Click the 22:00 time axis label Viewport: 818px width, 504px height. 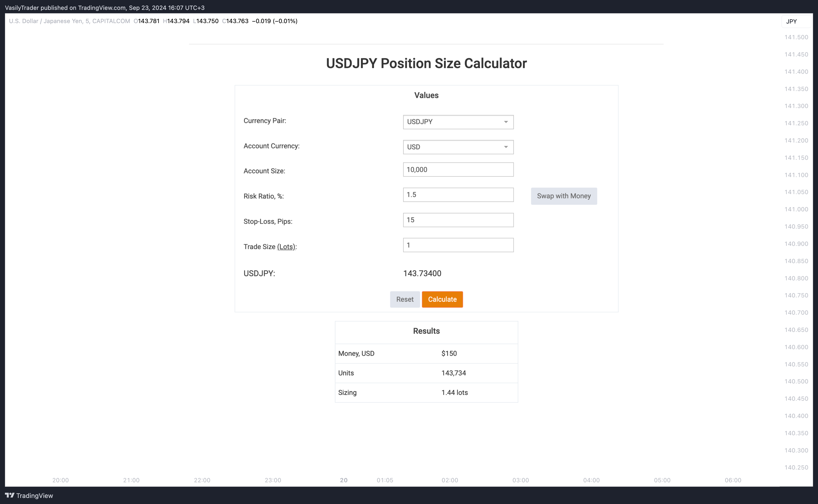point(202,480)
